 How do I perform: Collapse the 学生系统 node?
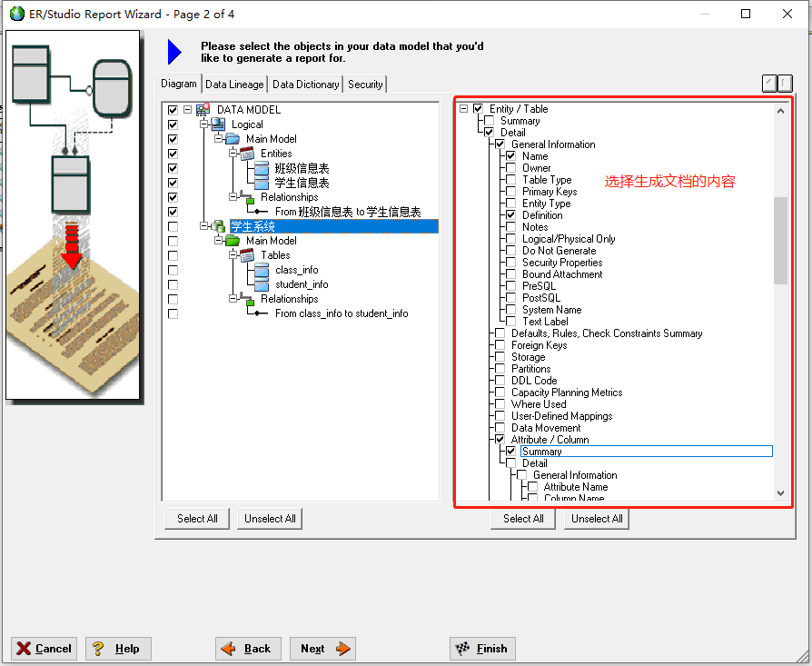point(204,226)
